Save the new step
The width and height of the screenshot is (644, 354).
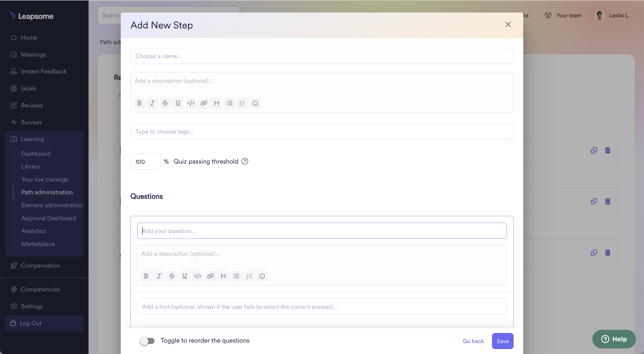[502, 341]
